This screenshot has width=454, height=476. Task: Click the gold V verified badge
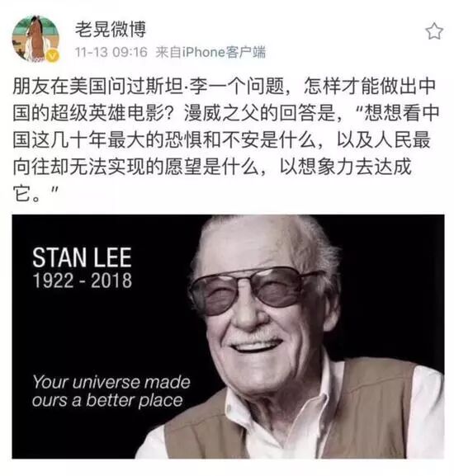point(54,56)
